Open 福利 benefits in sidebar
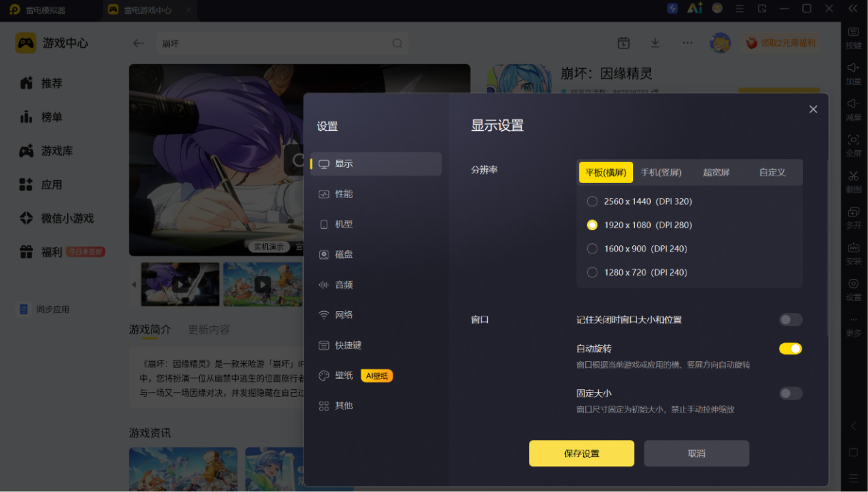 click(62, 252)
